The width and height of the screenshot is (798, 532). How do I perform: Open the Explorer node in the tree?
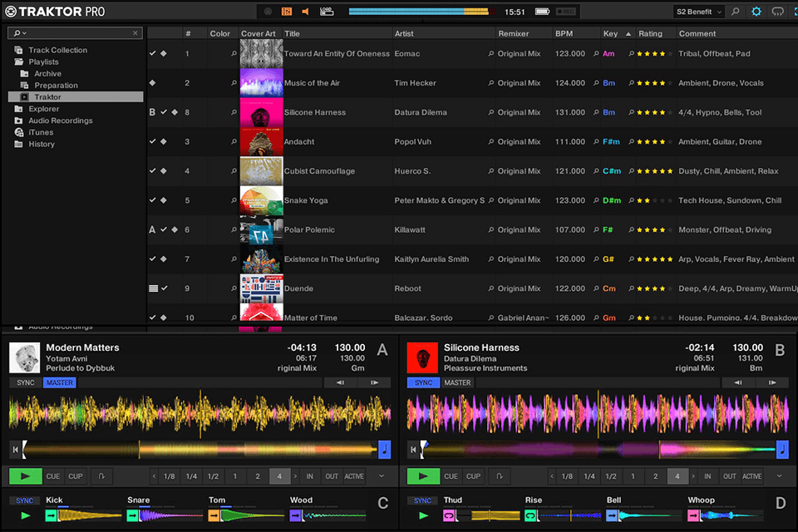pyautogui.click(x=44, y=108)
